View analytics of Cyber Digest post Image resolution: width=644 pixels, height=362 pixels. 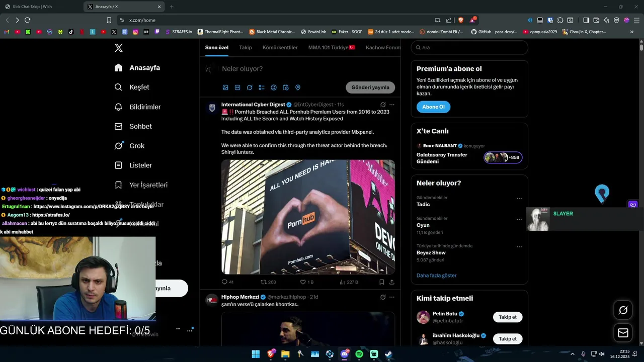click(x=349, y=282)
